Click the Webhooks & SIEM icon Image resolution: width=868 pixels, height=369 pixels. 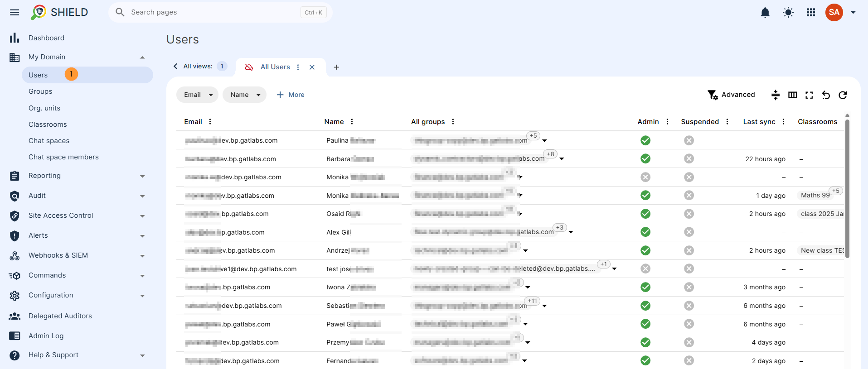click(15, 255)
